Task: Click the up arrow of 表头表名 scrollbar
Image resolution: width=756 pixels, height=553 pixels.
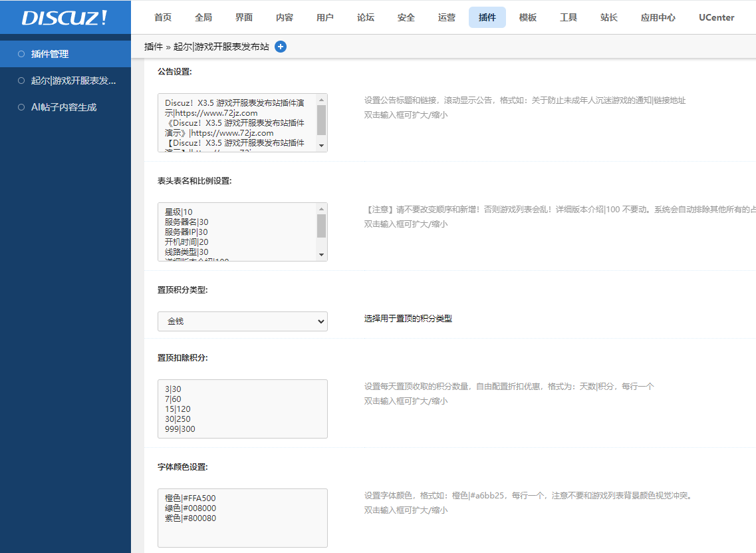Action: pos(322,209)
